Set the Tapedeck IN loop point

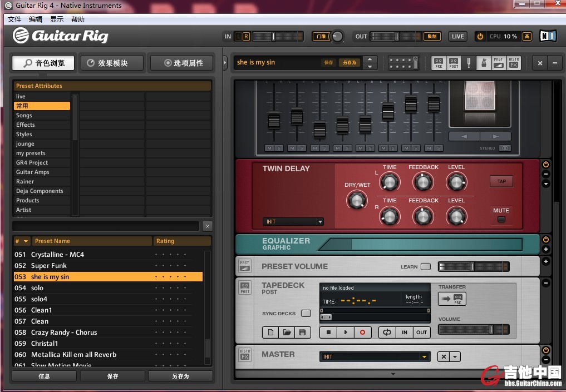(404, 332)
